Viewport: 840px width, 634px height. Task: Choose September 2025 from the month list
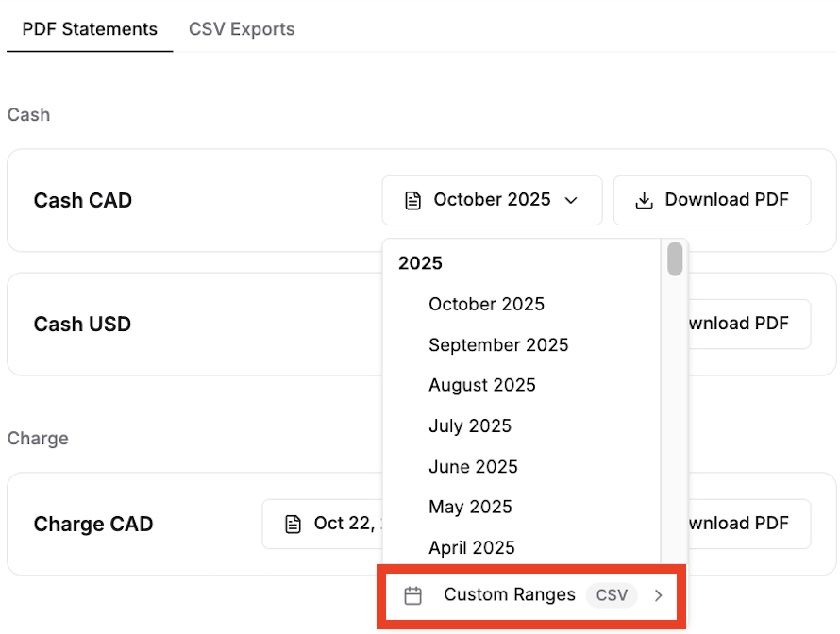pyautogui.click(x=498, y=345)
